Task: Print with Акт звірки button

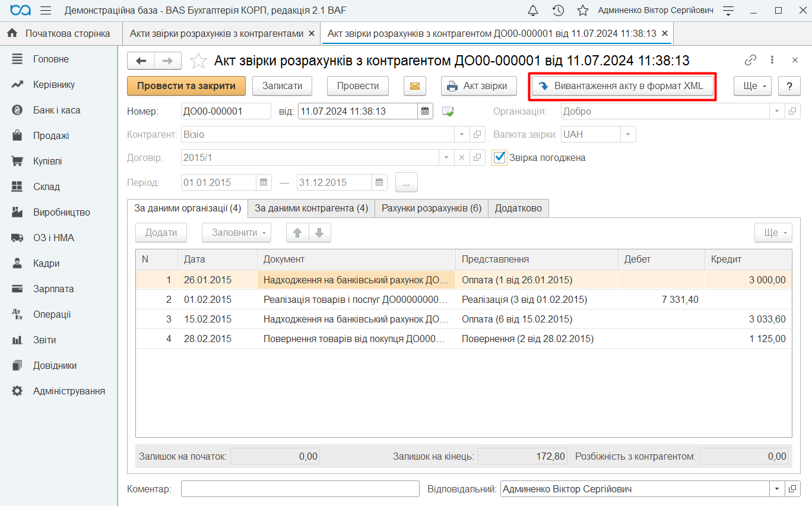Action: coord(479,86)
